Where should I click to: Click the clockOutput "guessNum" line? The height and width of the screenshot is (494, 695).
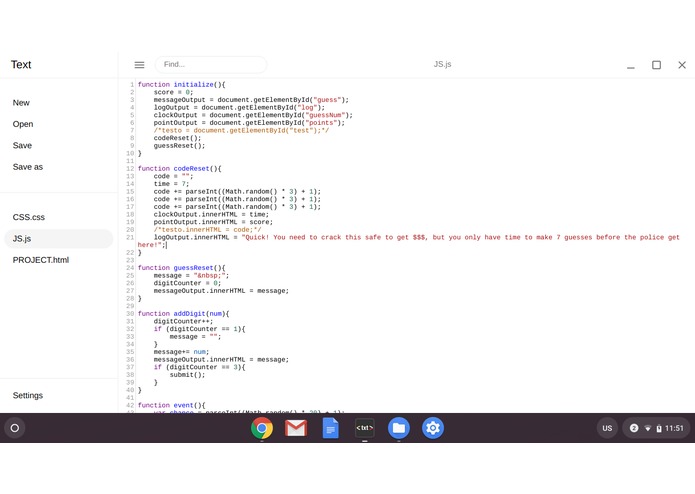click(253, 115)
